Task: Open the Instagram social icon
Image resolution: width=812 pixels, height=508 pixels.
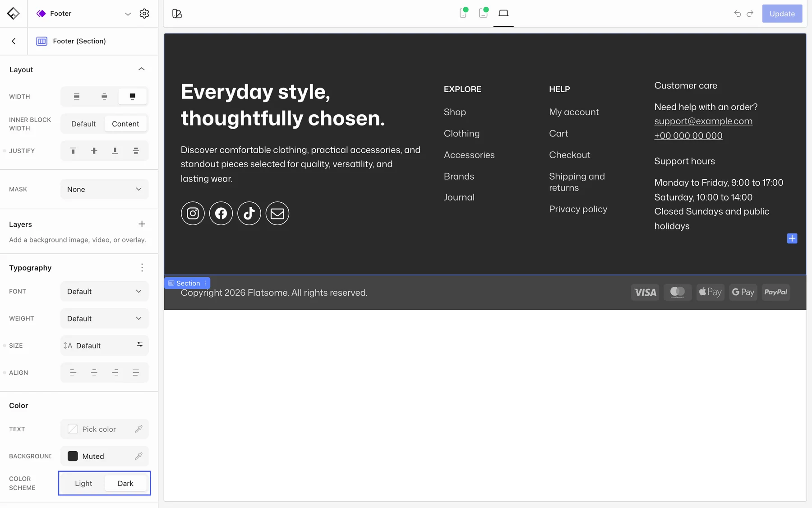Action: click(193, 213)
